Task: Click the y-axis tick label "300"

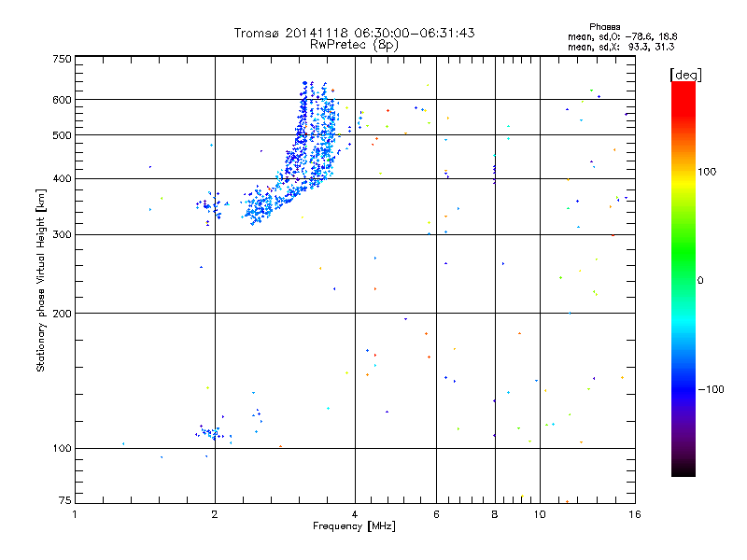Action: click(x=62, y=235)
